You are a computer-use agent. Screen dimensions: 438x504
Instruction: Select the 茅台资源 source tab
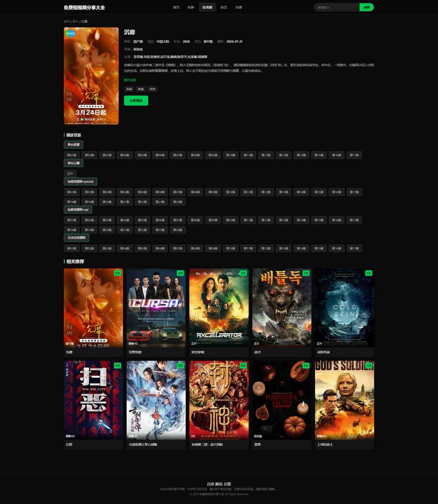73,145
